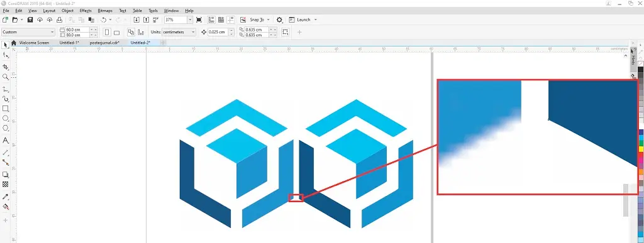The image size is (644, 243).
Task: Click the quick customize plus in toolbox
Action: 5,220
